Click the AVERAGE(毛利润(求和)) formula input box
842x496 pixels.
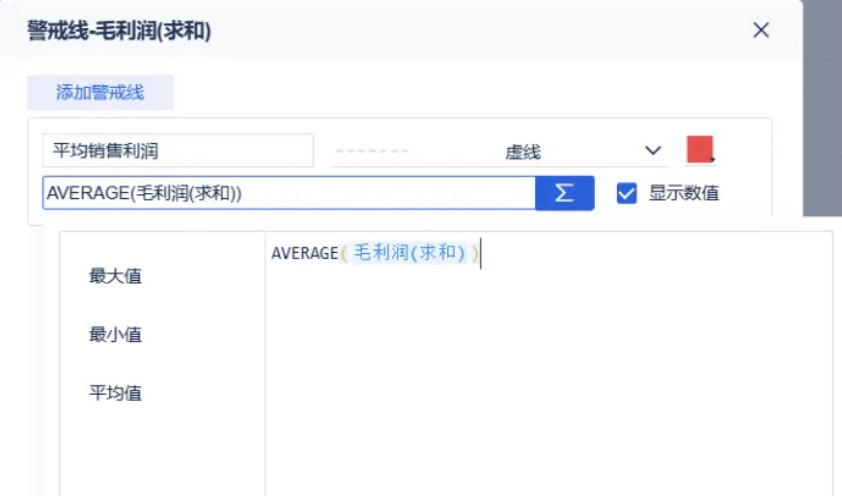coord(289,193)
